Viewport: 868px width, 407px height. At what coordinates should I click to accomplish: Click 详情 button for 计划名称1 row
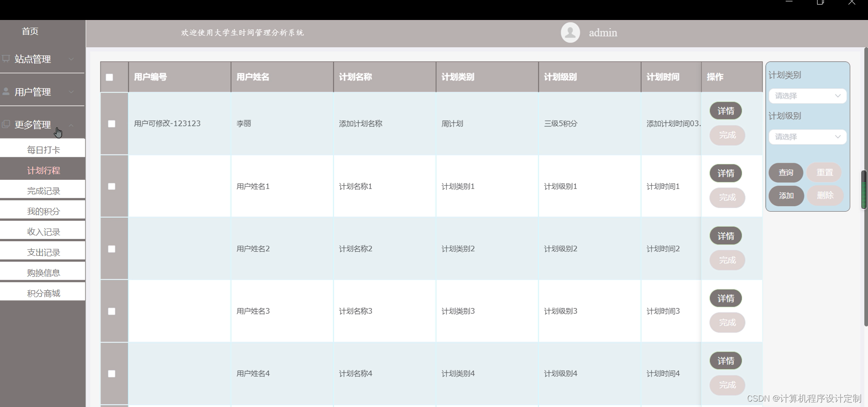point(726,174)
